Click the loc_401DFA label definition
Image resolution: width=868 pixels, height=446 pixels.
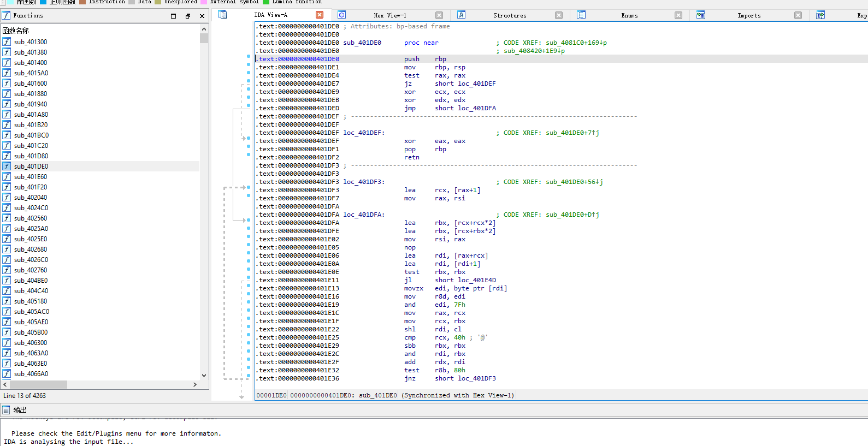pos(363,215)
